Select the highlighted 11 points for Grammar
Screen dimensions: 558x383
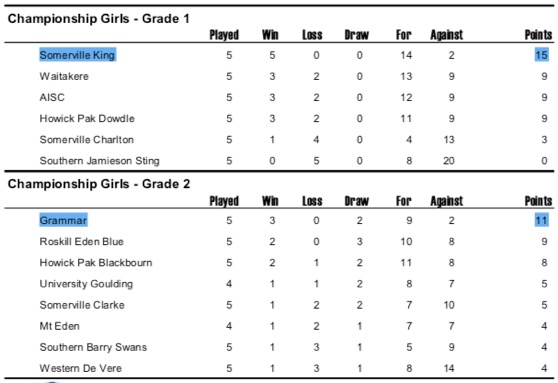coord(541,220)
